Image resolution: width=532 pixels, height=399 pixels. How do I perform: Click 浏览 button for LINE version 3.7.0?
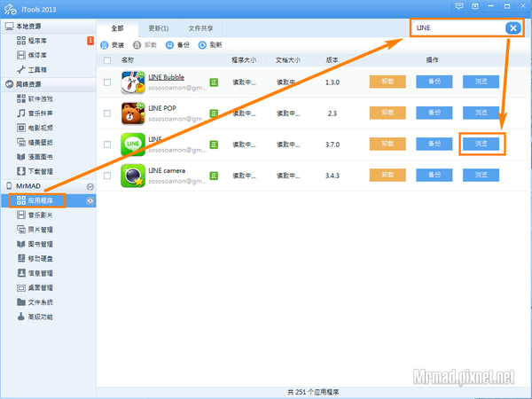tap(481, 144)
